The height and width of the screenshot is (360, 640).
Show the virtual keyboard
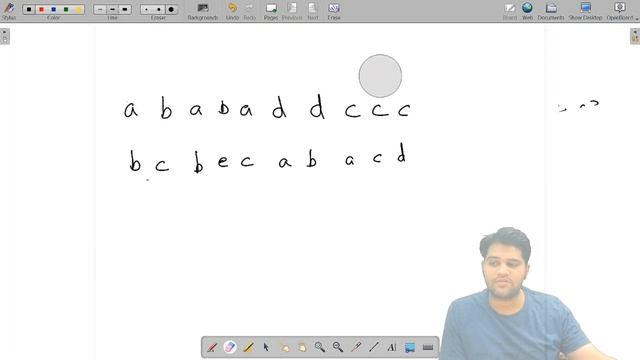[428, 347]
